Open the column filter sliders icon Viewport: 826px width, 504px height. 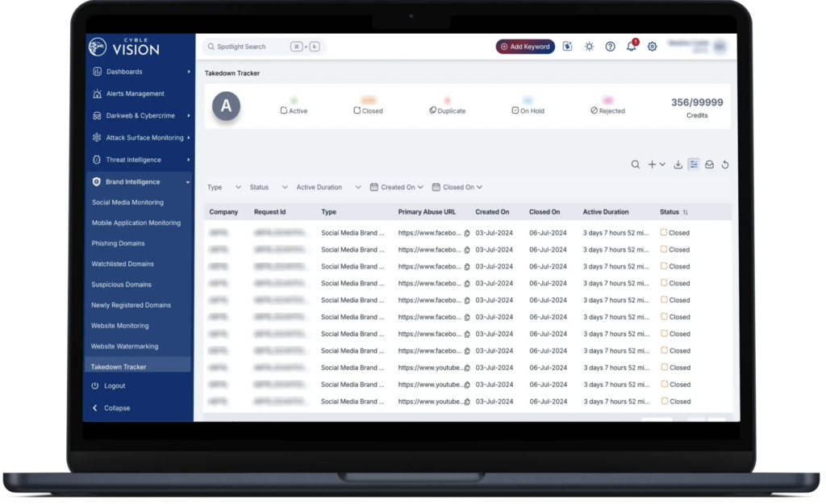[x=693, y=164]
